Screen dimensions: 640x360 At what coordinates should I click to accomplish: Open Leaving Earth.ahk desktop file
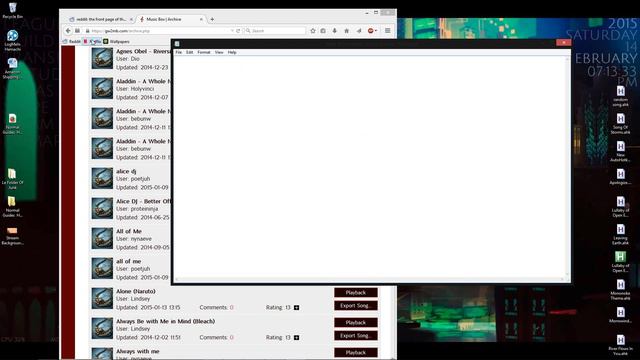click(620, 234)
